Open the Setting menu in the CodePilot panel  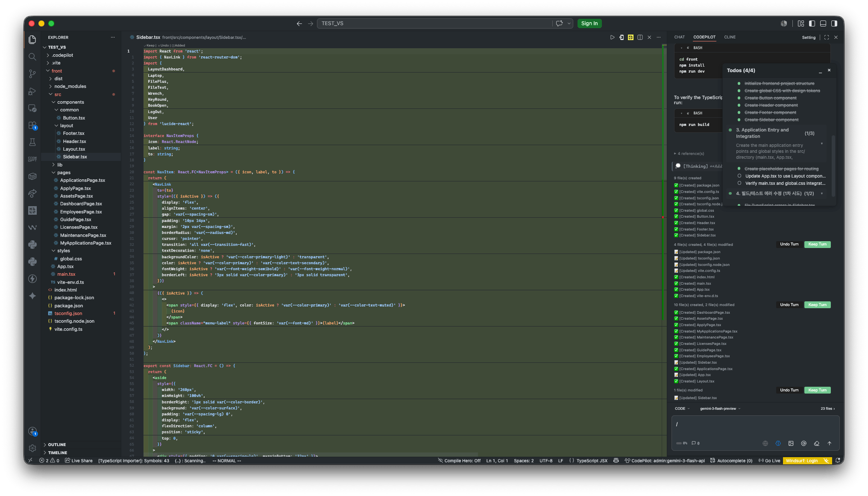point(809,38)
